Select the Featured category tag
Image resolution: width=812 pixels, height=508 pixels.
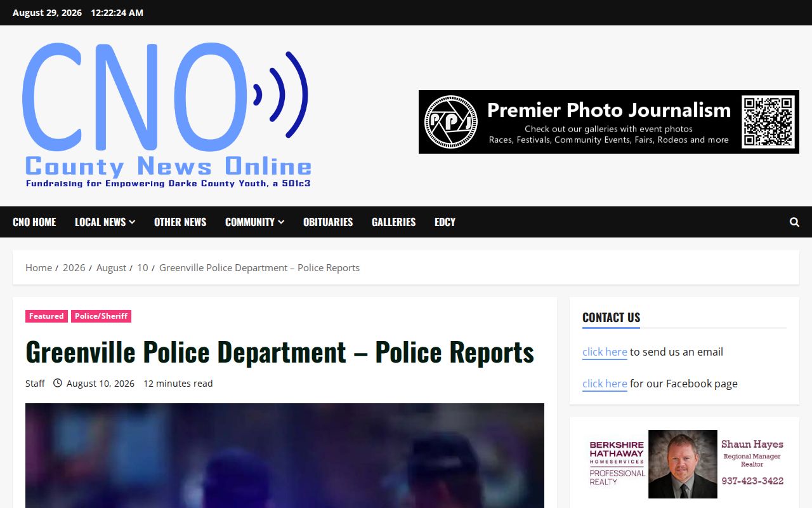click(46, 316)
